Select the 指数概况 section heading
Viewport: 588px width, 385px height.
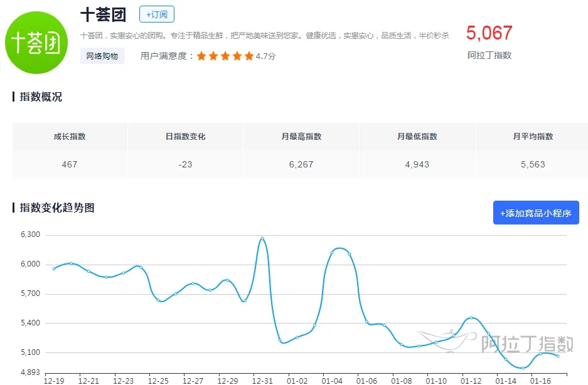point(41,97)
